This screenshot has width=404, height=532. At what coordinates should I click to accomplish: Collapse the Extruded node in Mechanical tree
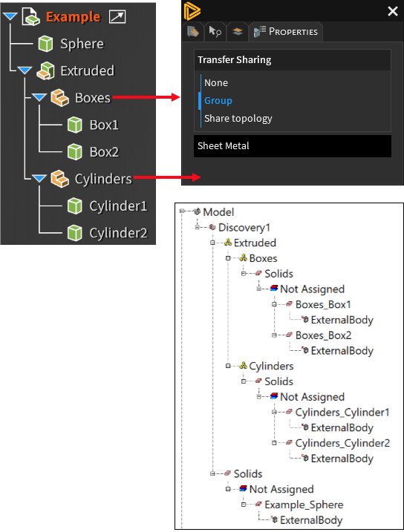[x=212, y=242]
